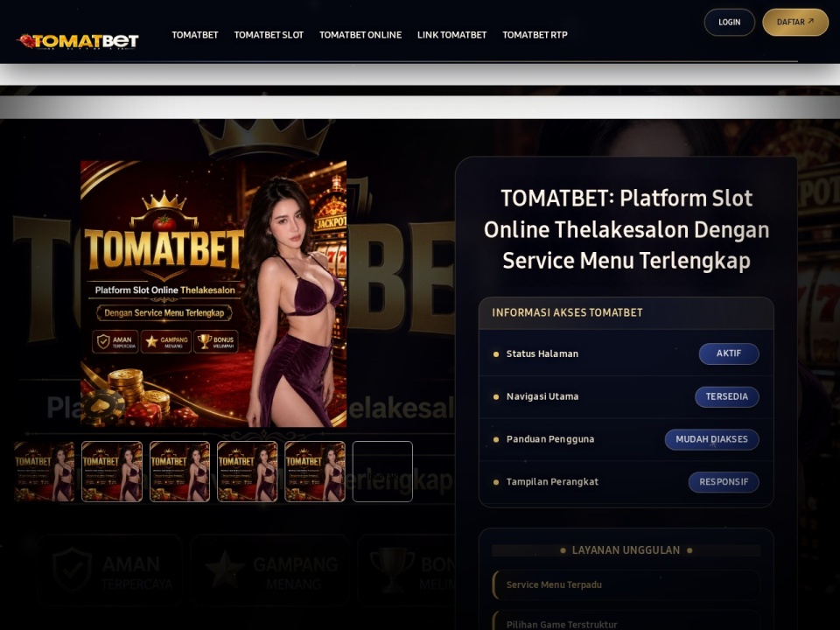Select the fifth banner thumbnail
Viewport: 840px width, 630px height.
click(x=315, y=472)
